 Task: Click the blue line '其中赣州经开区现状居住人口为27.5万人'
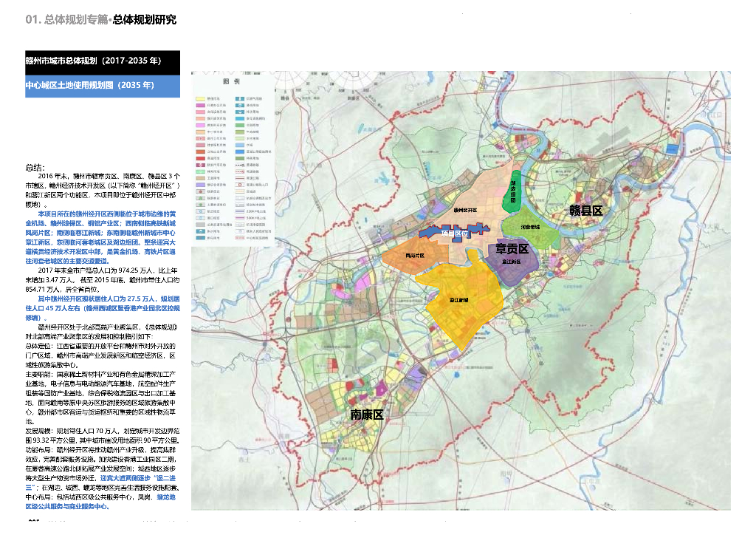click(x=109, y=299)
